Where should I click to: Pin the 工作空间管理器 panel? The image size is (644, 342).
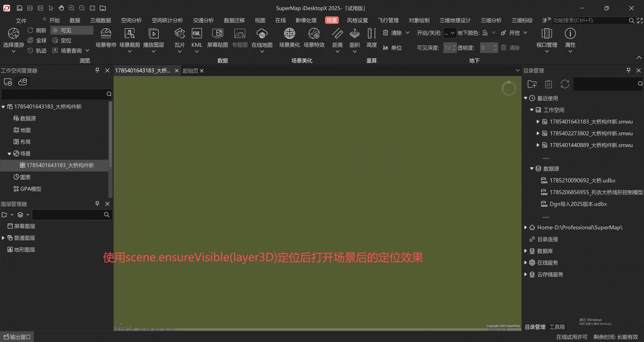tap(97, 71)
